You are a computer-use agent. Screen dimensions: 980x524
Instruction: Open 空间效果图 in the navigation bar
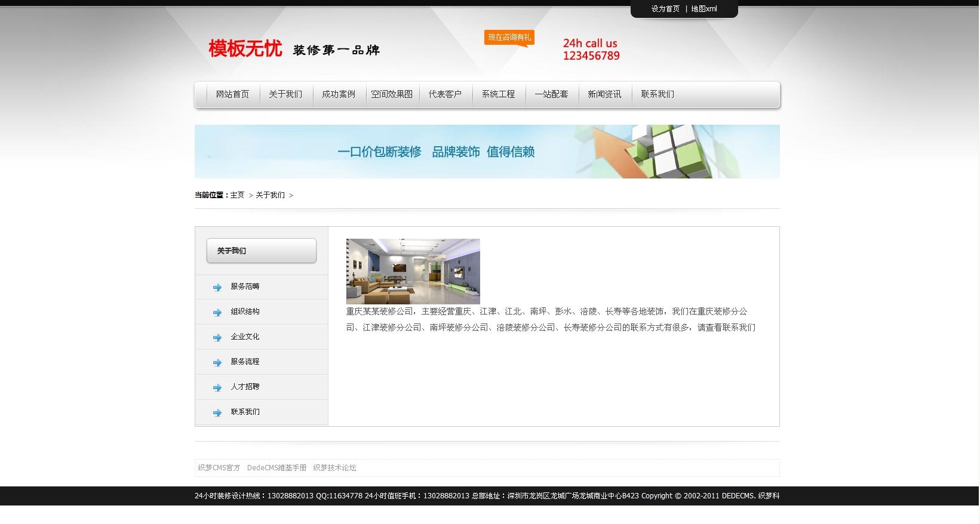[x=392, y=94]
